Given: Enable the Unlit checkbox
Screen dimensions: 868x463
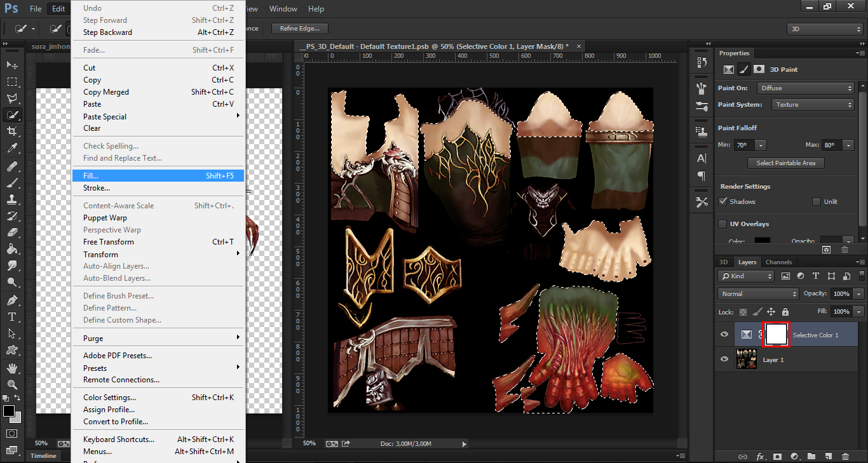Looking at the screenshot, I should tap(817, 201).
